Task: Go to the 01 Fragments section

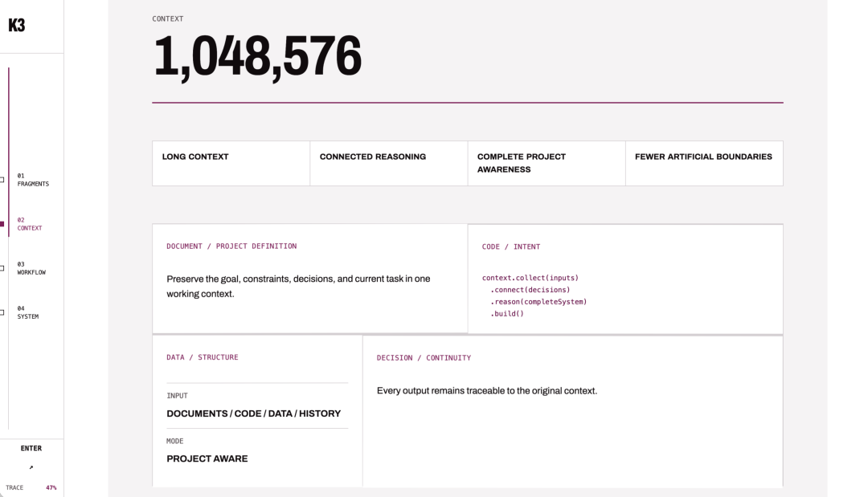Action: click(x=33, y=180)
